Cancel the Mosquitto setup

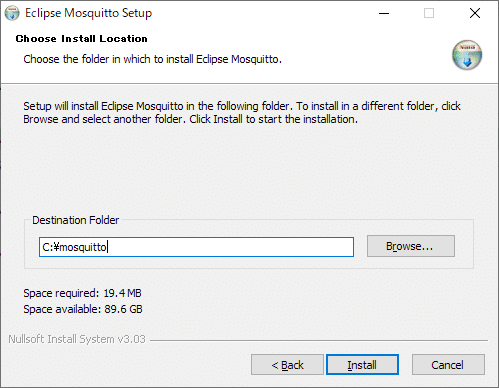click(448, 365)
